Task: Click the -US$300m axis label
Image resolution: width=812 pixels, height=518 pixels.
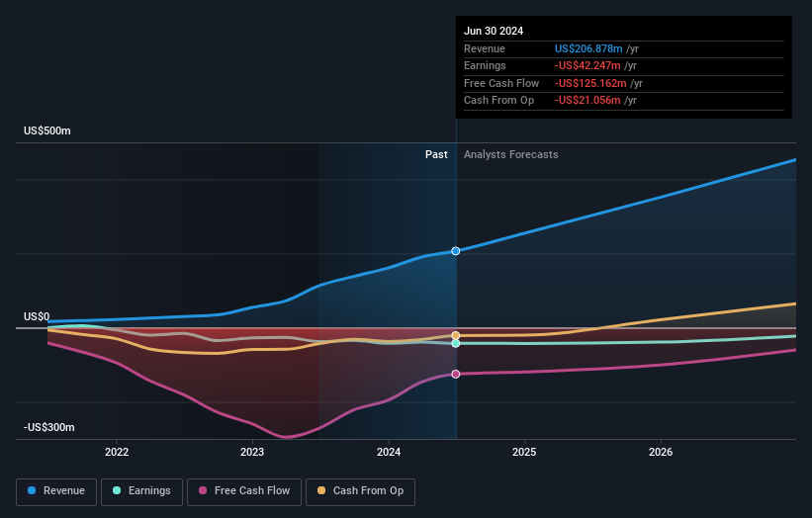Action: tap(49, 427)
